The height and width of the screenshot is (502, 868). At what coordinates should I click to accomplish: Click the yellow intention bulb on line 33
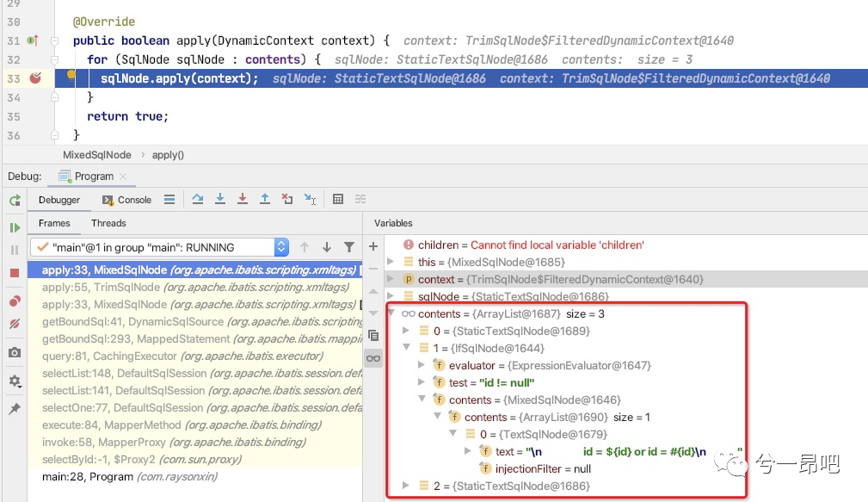71,75
